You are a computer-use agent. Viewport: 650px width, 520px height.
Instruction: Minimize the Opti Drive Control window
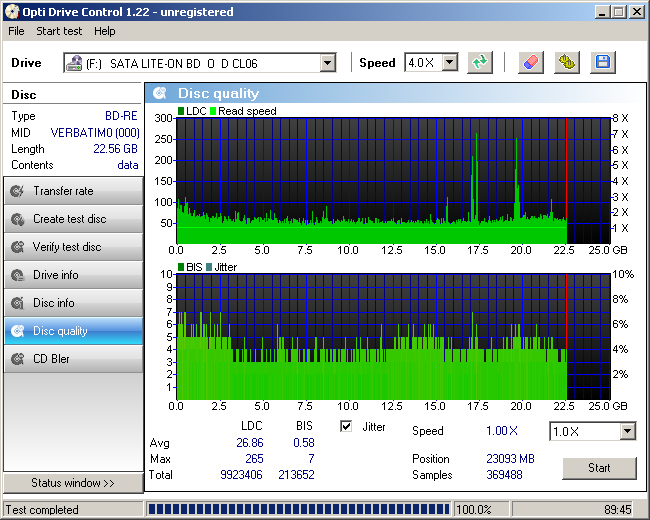[x=602, y=12]
